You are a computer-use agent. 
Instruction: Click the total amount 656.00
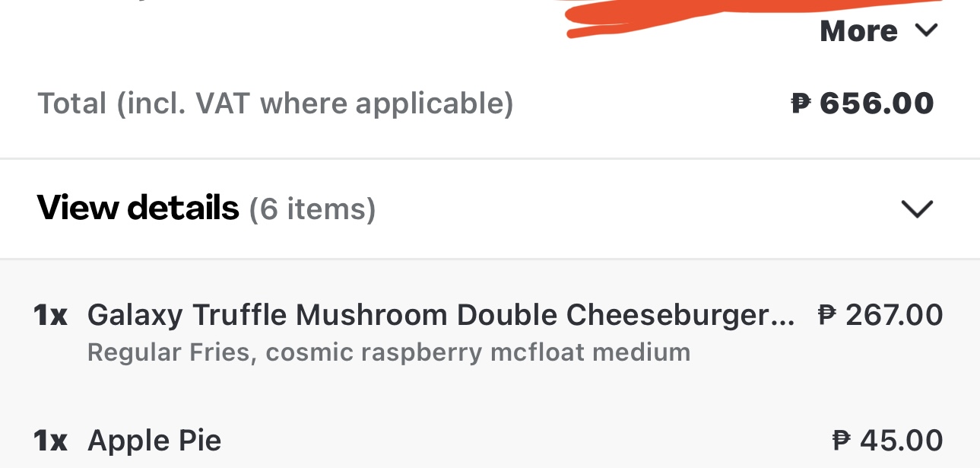click(x=877, y=103)
